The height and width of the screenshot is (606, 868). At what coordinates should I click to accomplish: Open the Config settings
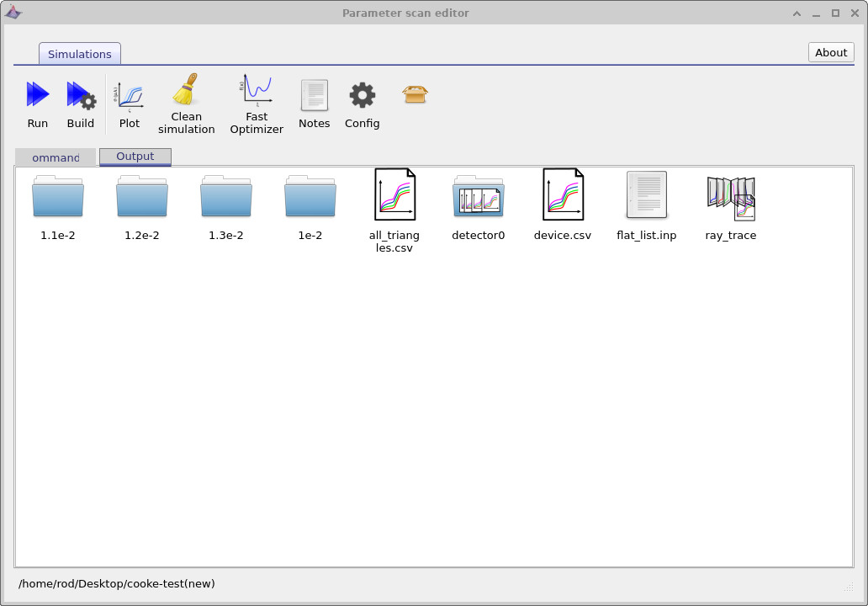click(x=362, y=101)
